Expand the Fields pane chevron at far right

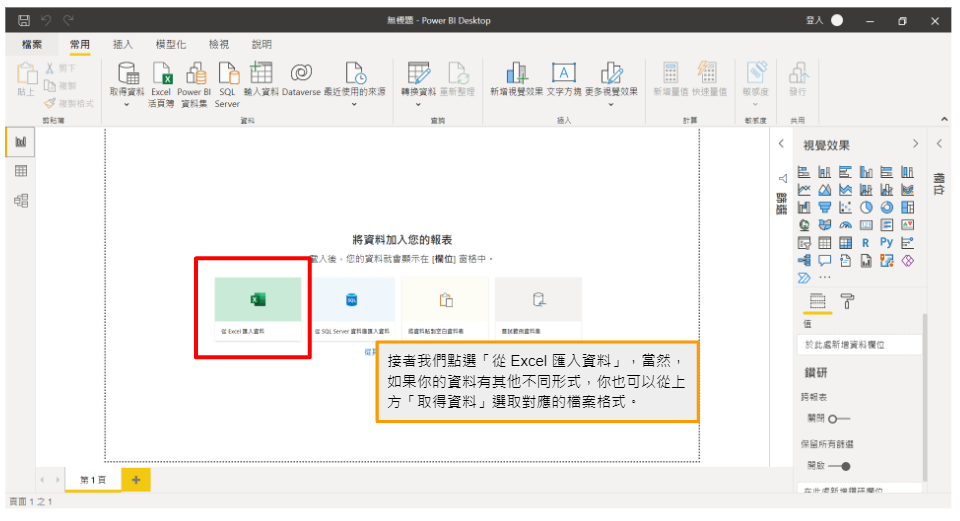pyautogui.click(x=939, y=144)
